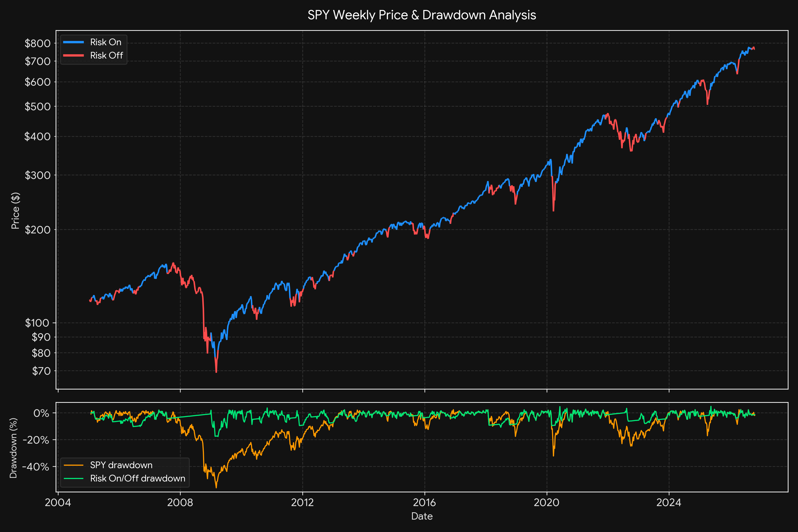This screenshot has height=532, width=798.
Task: Click the $70 price axis label
Action: tap(41, 371)
